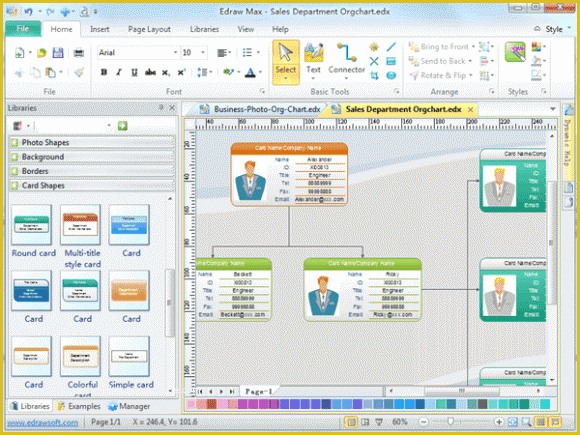Expand the Rotate & Flip dropdown
This screenshot has height=435, width=580.
(471, 75)
